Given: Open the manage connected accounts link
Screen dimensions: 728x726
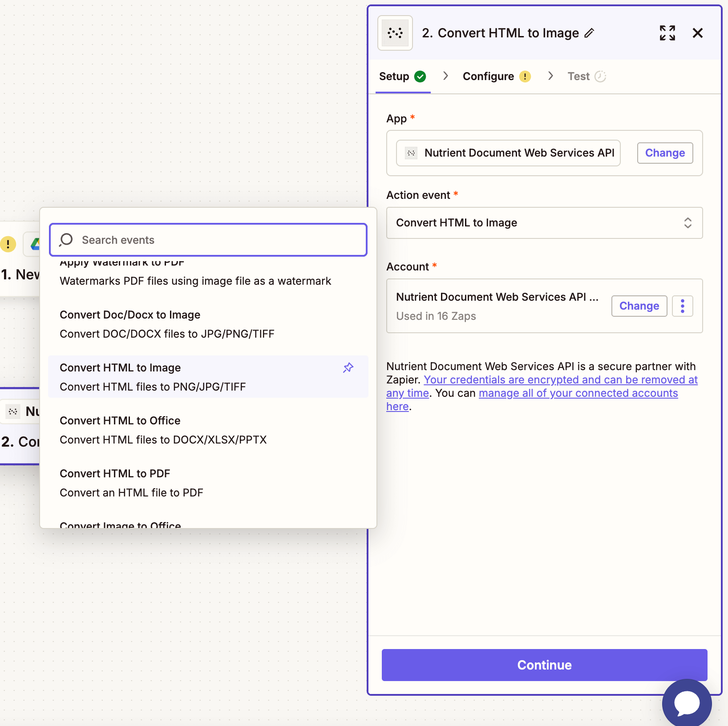Looking at the screenshot, I should pyautogui.click(x=578, y=393).
